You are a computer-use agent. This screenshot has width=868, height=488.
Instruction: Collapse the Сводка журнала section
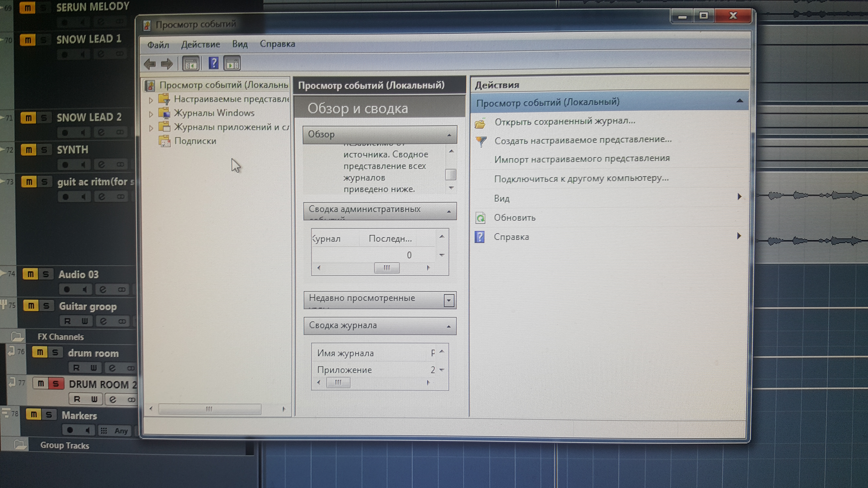(449, 326)
